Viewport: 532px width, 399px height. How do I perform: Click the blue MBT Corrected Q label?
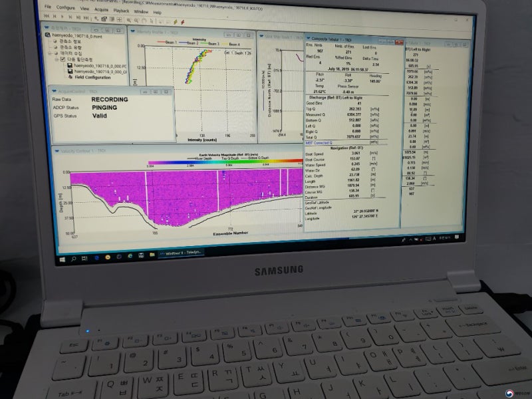(319, 143)
